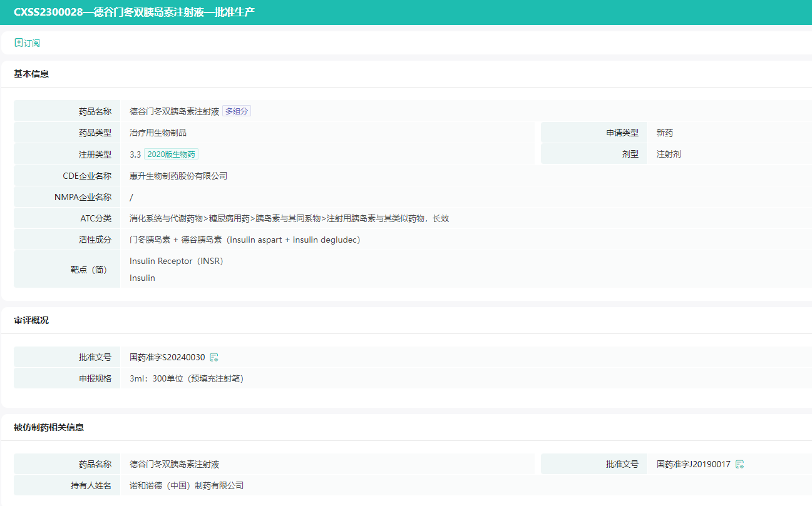Image resolution: width=812 pixels, height=506 pixels.
Task: Click reference approval number 国药准字J20190017
Action: [x=693, y=464]
